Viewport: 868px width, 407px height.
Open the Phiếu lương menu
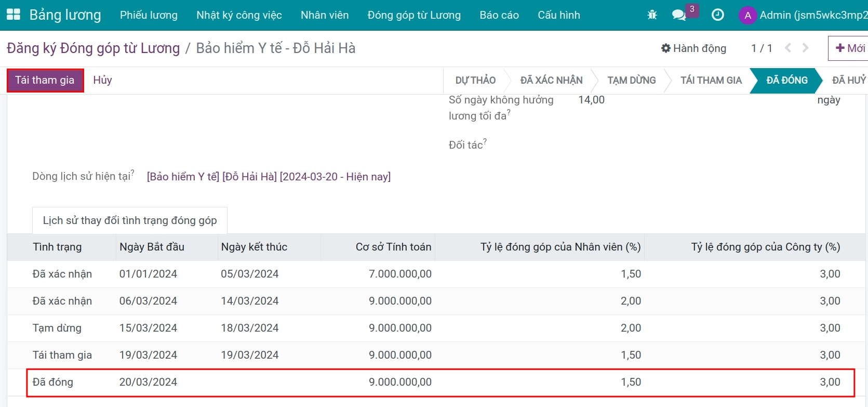[149, 15]
